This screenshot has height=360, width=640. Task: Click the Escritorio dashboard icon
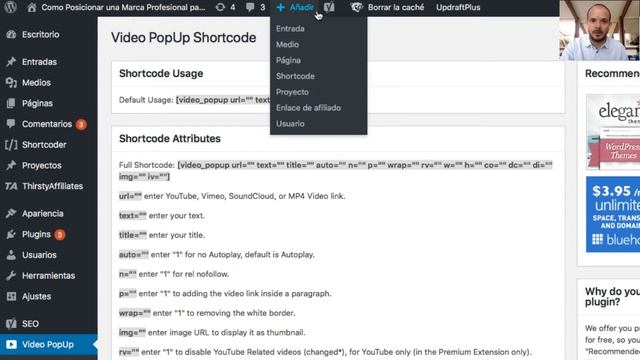coord(11,35)
